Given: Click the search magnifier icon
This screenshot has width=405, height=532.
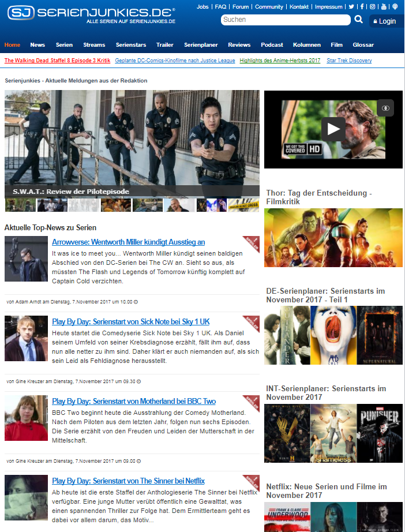Looking at the screenshot, I should (x=359, y=20).
